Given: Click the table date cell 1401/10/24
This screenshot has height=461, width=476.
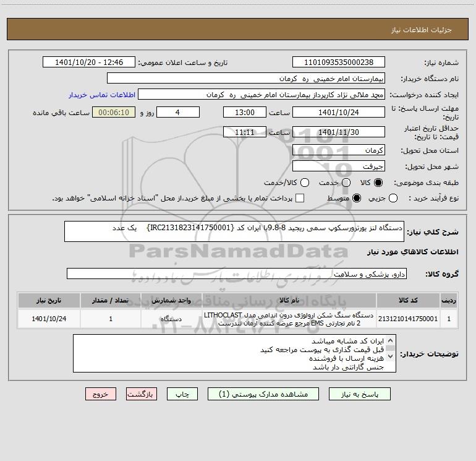Looking at the screenshot, I should tap(49, 319).
